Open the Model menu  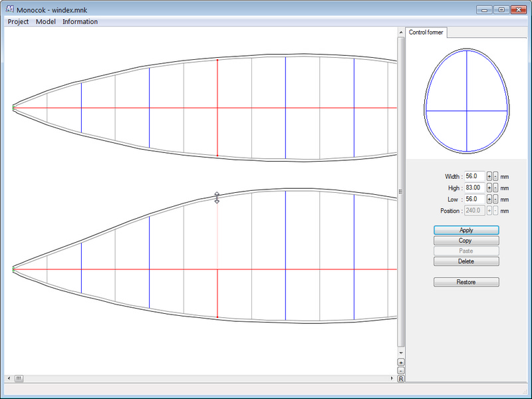click(x=45, y=21)
